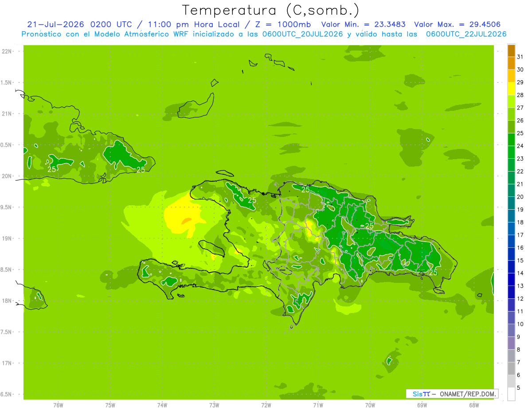Click the legend swatch between 30 and 31

[511, 63]
